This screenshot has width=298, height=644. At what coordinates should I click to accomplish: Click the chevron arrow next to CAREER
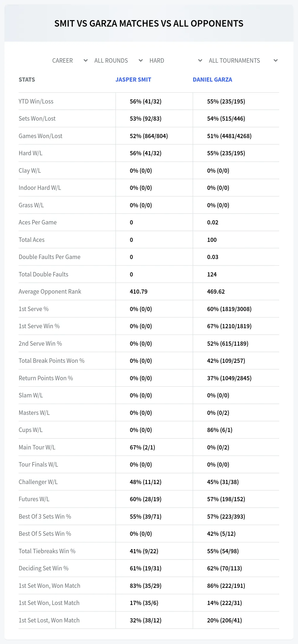pyautogui.click(x=86, y=61)
